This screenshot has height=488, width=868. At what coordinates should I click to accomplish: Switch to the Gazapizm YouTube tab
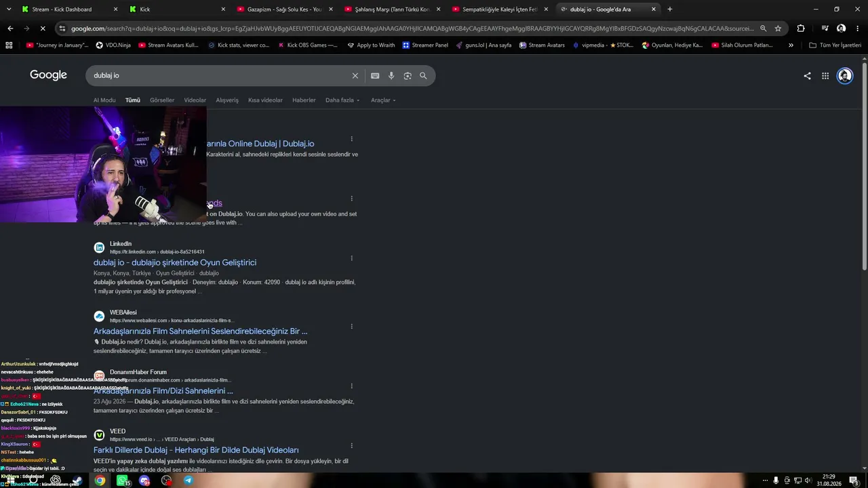tap(285, 9)
